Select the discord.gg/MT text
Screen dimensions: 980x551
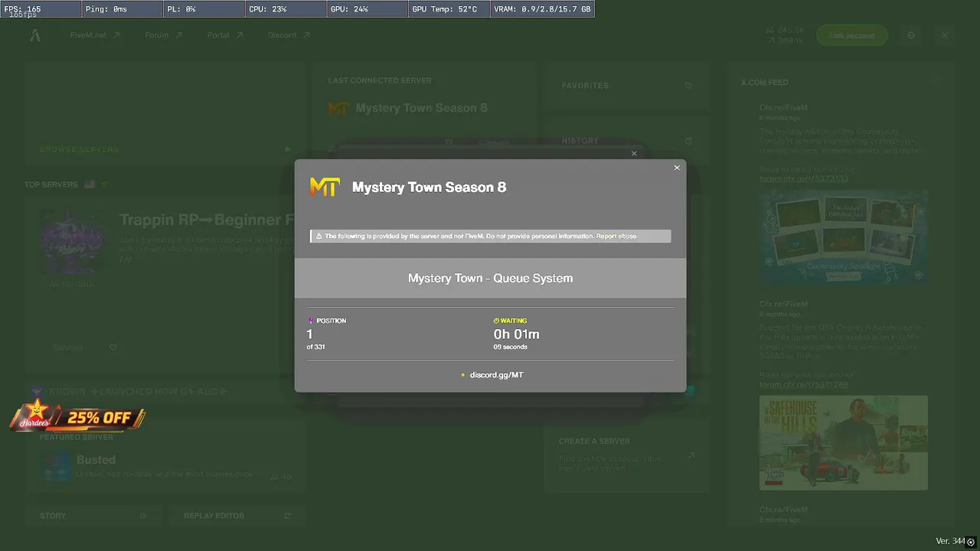coord(496,375)
